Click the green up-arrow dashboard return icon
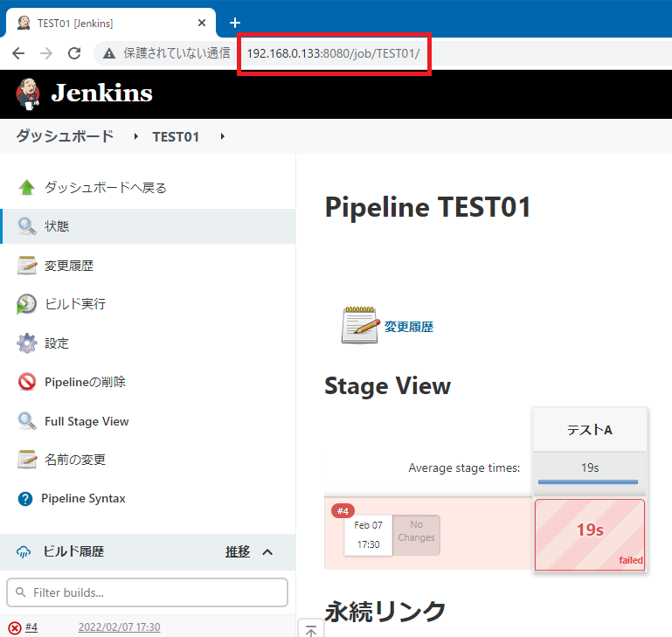 (x=26, y=187)
